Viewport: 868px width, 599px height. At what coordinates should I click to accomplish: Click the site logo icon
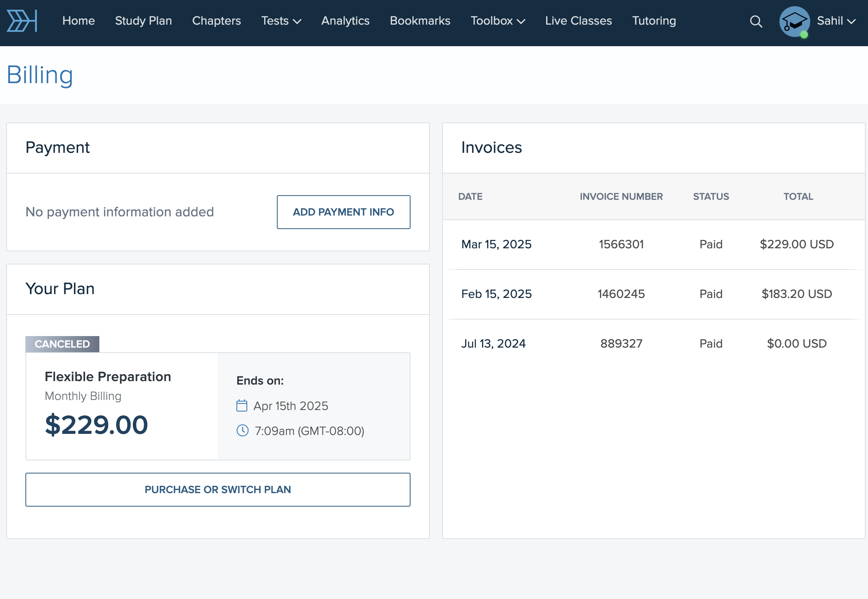pos(22,21)
